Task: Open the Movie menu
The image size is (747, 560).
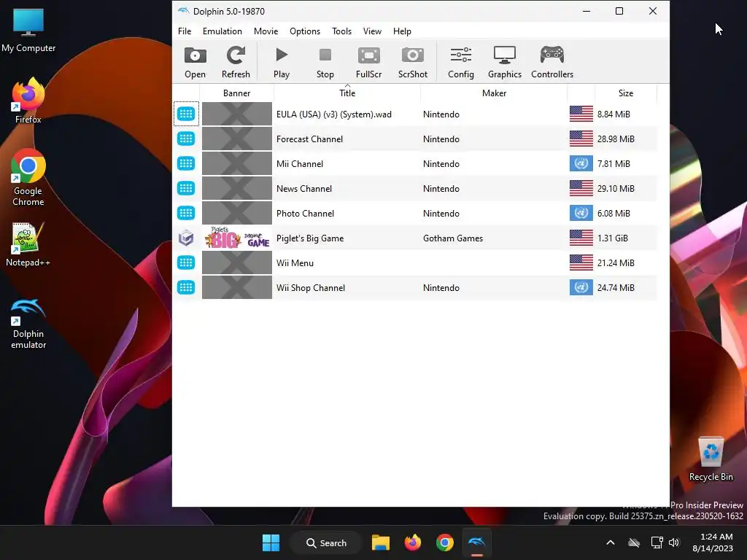Action: coord(266,31)
